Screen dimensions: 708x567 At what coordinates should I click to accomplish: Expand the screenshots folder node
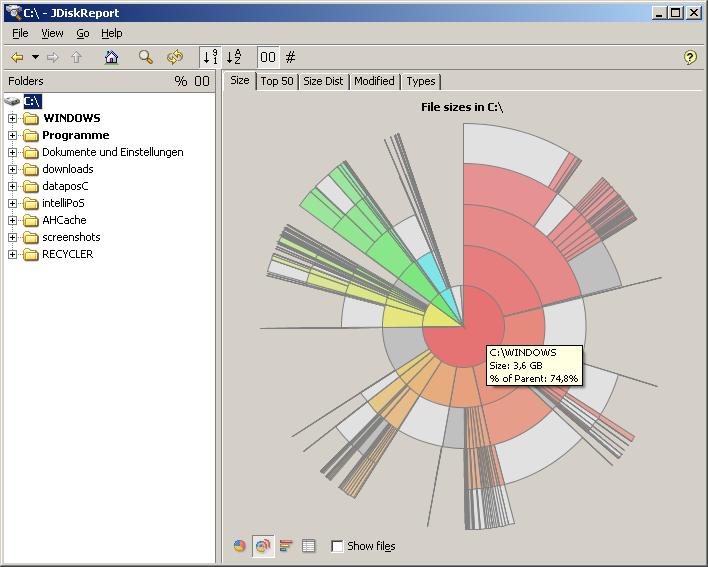pos(13,237)
